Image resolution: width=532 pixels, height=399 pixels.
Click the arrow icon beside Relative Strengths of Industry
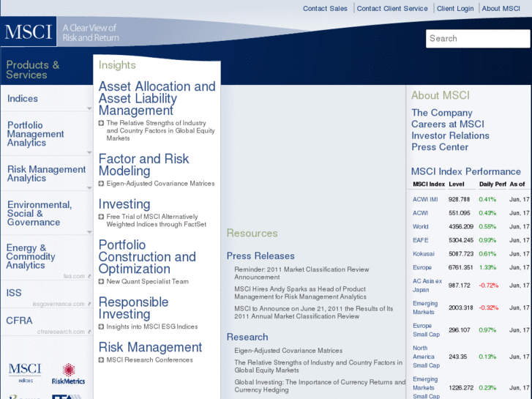click(101, 123)
